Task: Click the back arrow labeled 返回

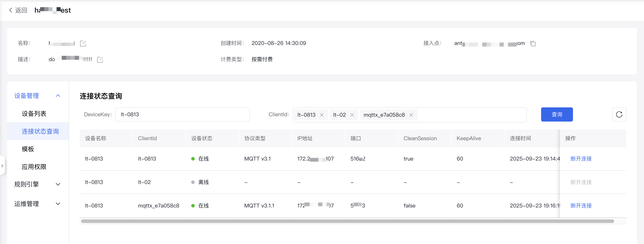Action: [18, 10]
